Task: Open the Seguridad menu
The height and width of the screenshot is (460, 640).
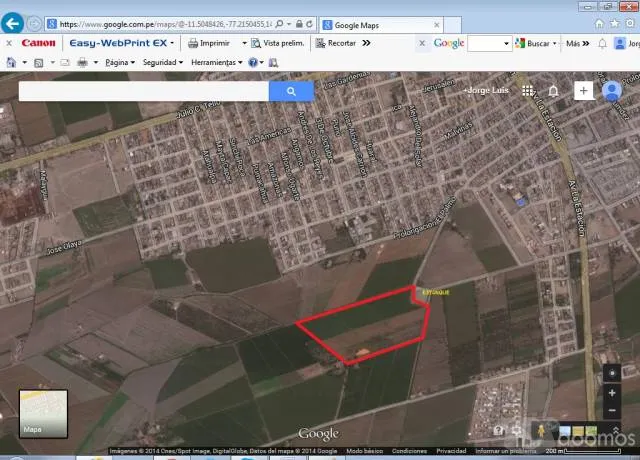Action: [x=163, y=62]
